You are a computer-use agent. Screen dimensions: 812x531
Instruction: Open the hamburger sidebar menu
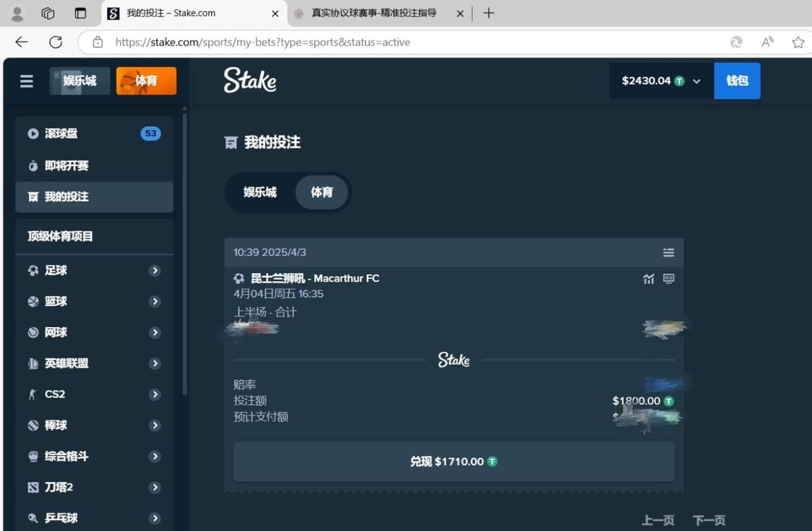point(26,81)
